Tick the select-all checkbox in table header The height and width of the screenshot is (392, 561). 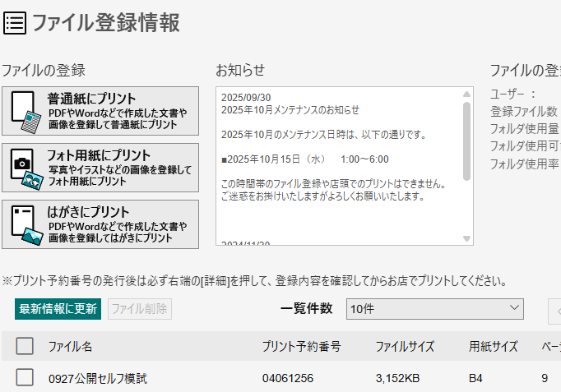[25, 346]
